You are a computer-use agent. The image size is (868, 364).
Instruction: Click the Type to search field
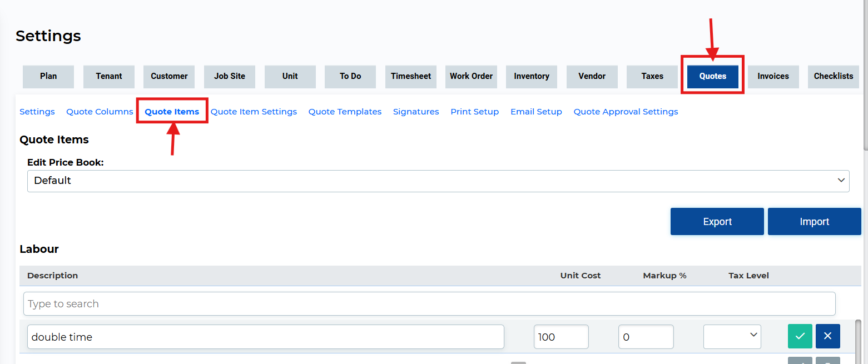point(429,304)
